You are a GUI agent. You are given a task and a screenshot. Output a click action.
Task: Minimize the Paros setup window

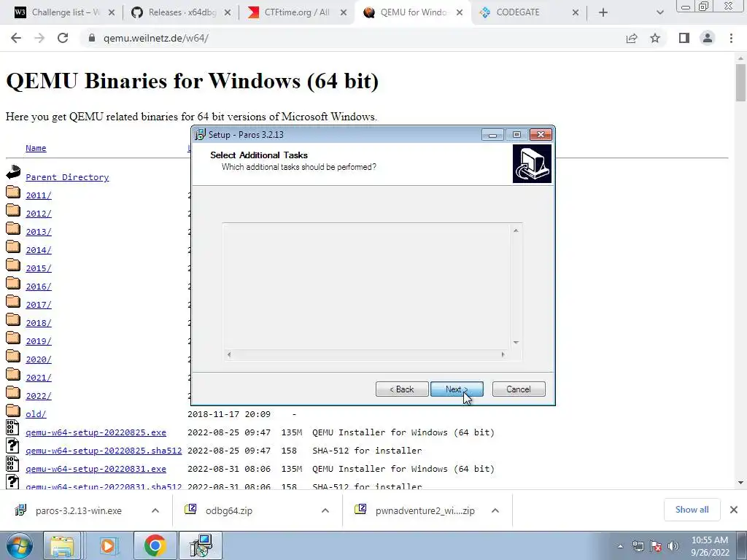(492, 135)
